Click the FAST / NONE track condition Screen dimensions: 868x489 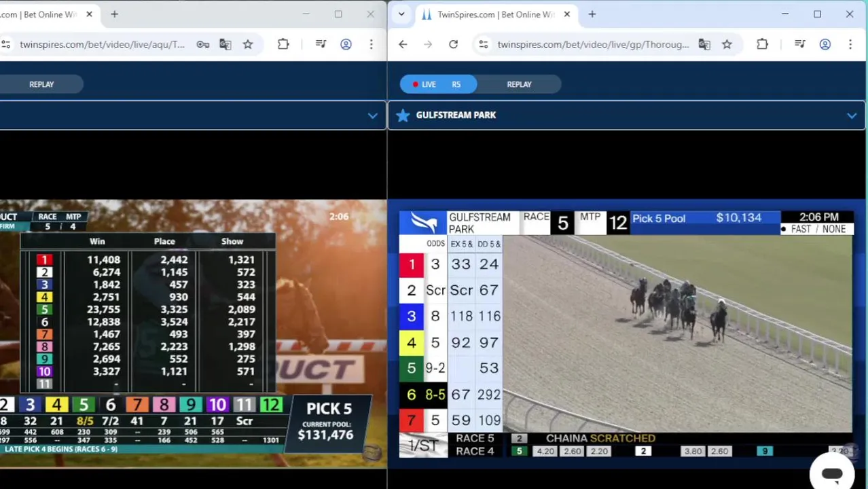coord(818,229)
